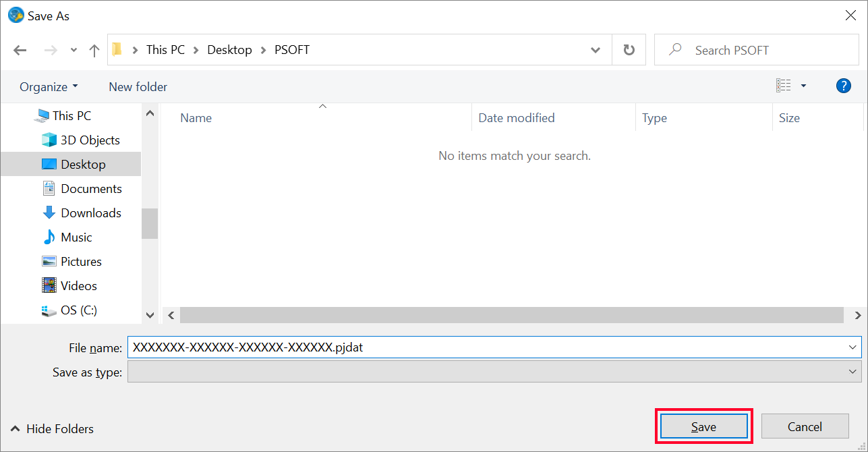Select the Music folder in sidebar
Viewport: 868px width, 452px height.
(x=76, y=237)
